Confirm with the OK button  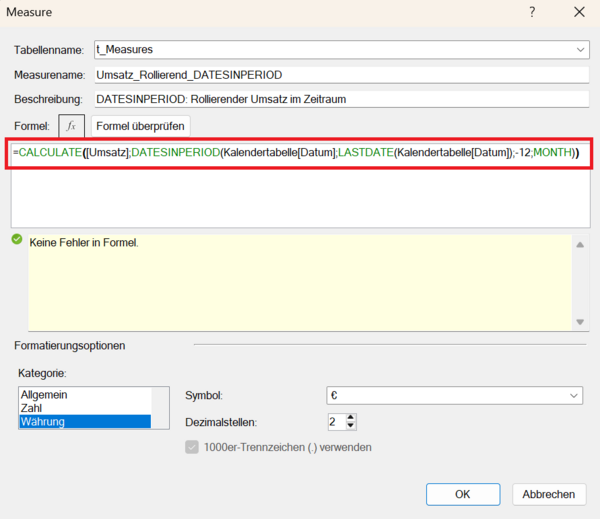pos(462,494)
